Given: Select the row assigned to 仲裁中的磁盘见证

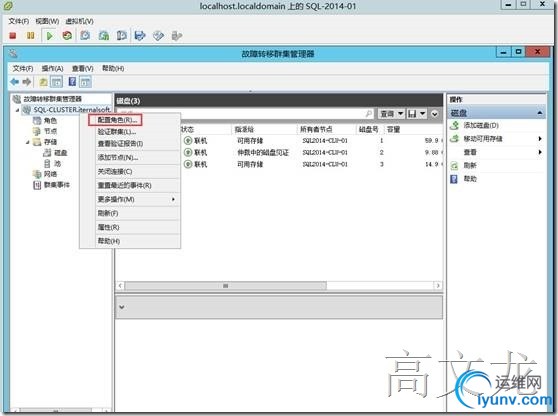Looking at the screenshot, I should click(312, 152).
